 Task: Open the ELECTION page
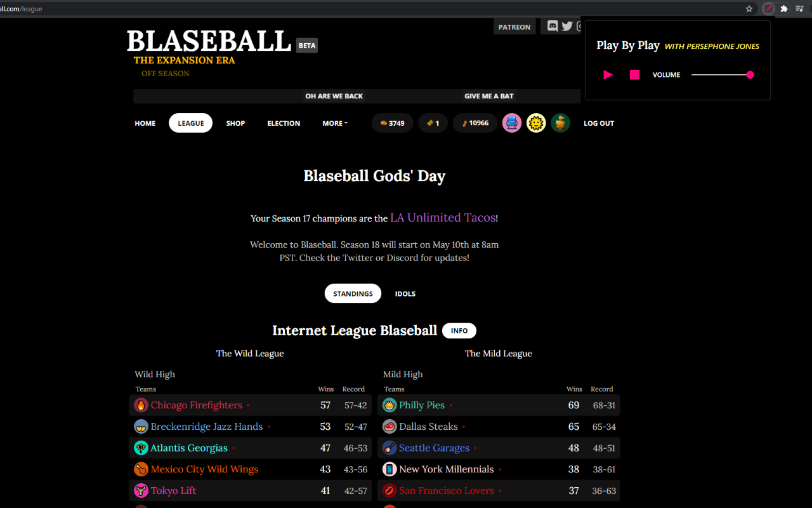[x=284, y=123]
